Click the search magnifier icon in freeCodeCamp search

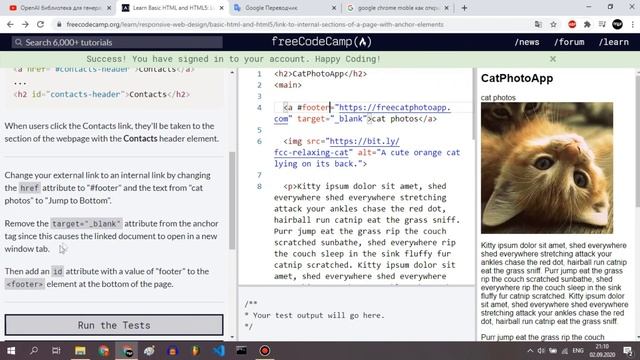coord(18,42)
